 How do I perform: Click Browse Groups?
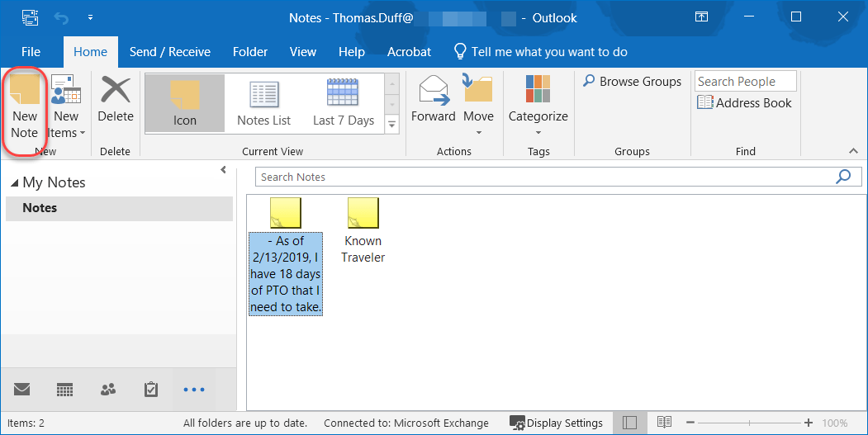[632, 82]
